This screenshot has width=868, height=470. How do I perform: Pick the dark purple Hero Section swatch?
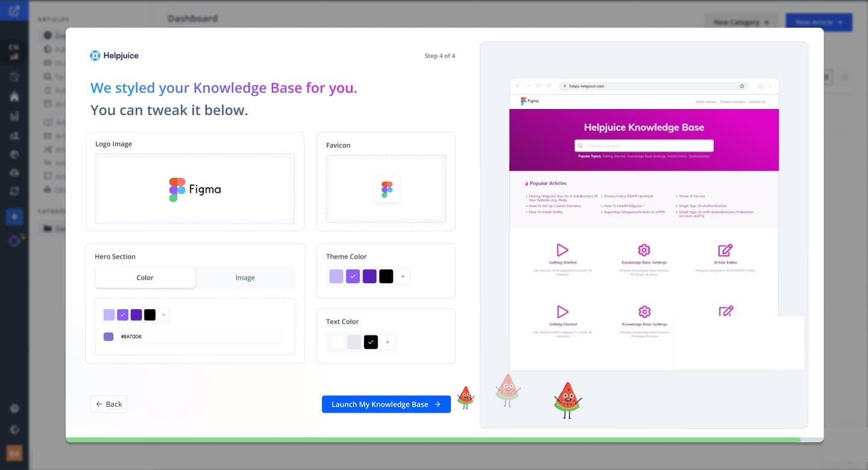[x=136, y=315]
